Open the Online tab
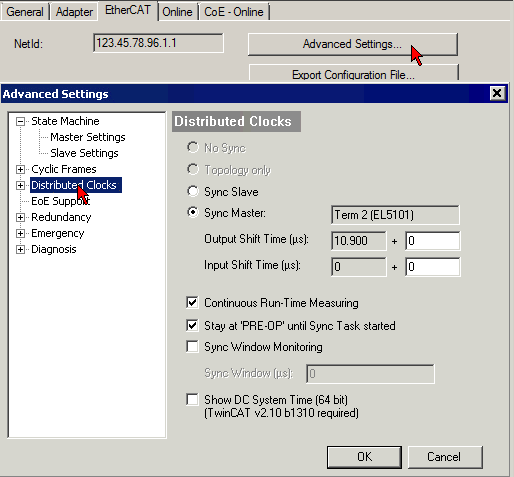Screen dimensions: 514x477 (177, 12)
